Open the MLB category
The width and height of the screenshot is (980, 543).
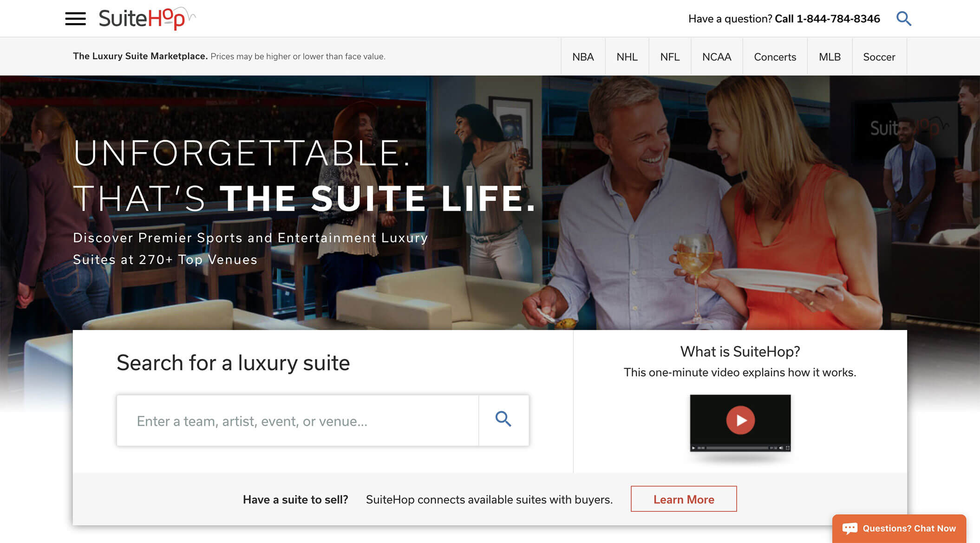click(830, 57)
